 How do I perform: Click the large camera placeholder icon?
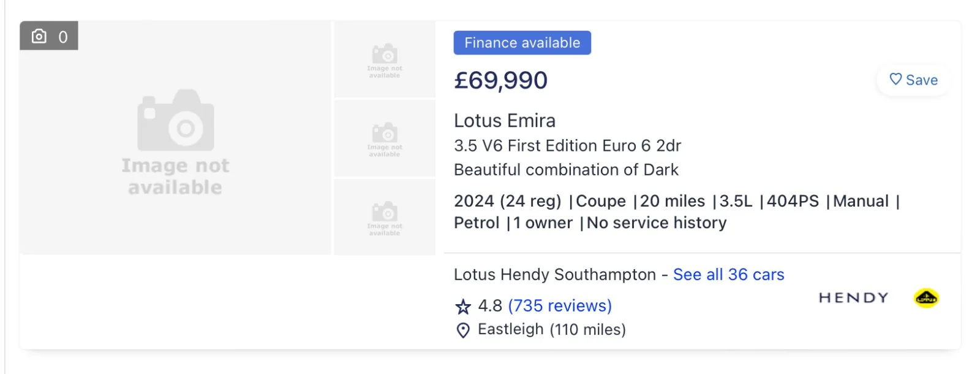pos(176,121)
